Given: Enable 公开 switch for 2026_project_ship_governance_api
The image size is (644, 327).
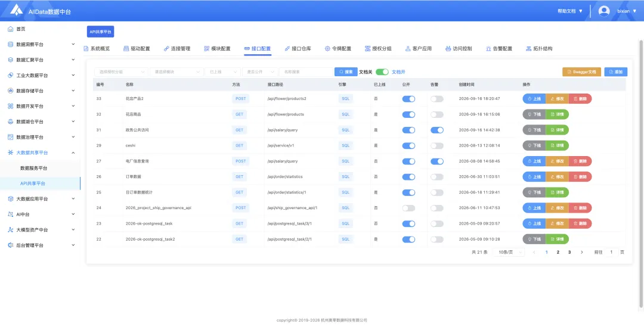Looking at the screenshot, I should point(408,208).
